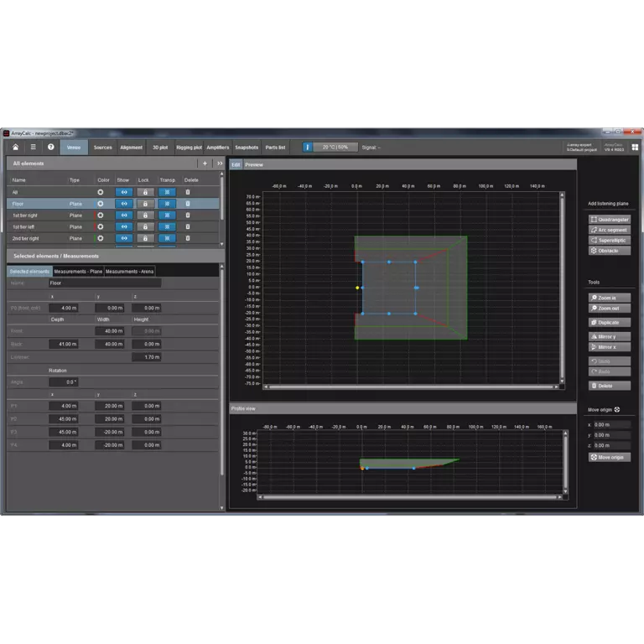Toggle transparency for Floor plane
The height and width of the screenshot is (644, 644).
[167, 204]
